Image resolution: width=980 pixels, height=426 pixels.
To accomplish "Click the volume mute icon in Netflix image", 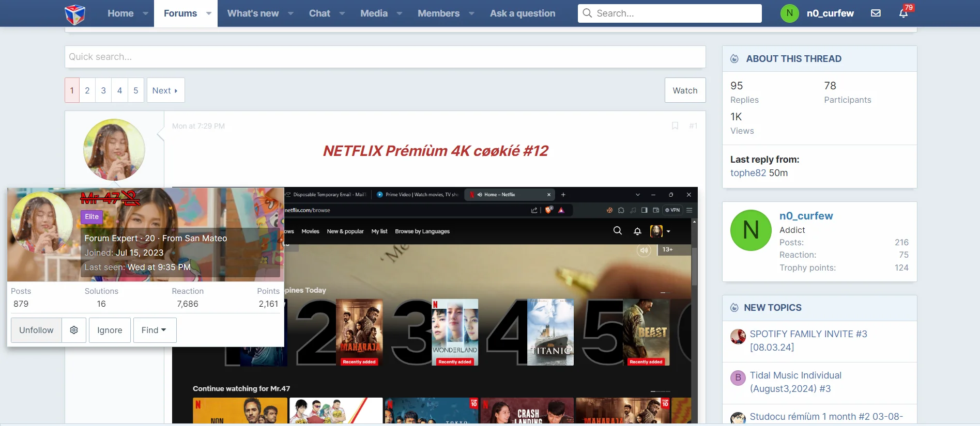I will coord(644,250).
